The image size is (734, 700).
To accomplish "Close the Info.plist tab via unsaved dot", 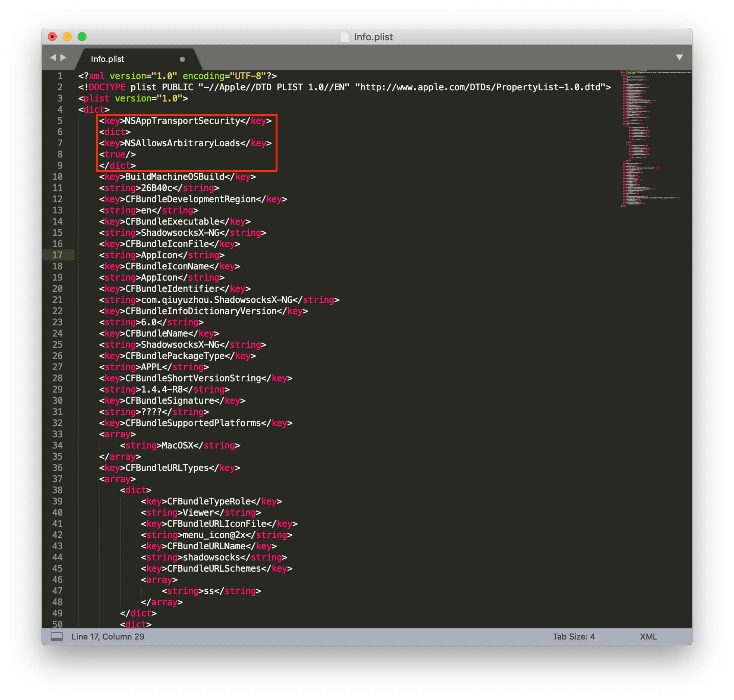I will point(182,59).
